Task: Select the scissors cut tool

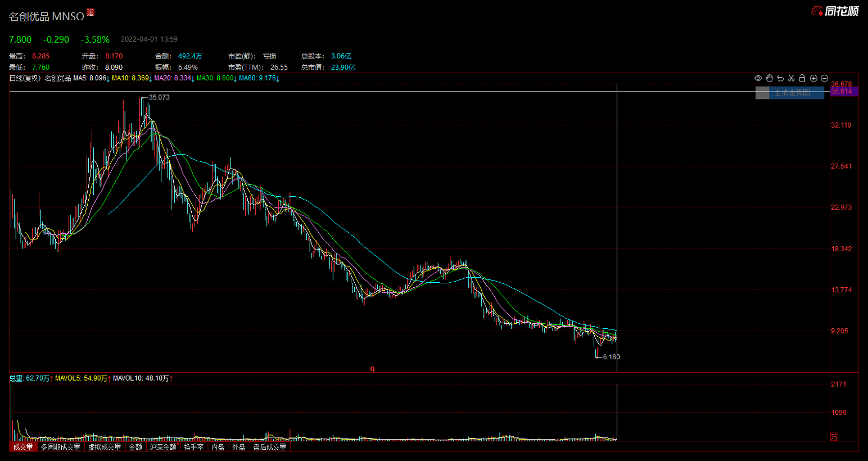Action: (x=791, y=78)
